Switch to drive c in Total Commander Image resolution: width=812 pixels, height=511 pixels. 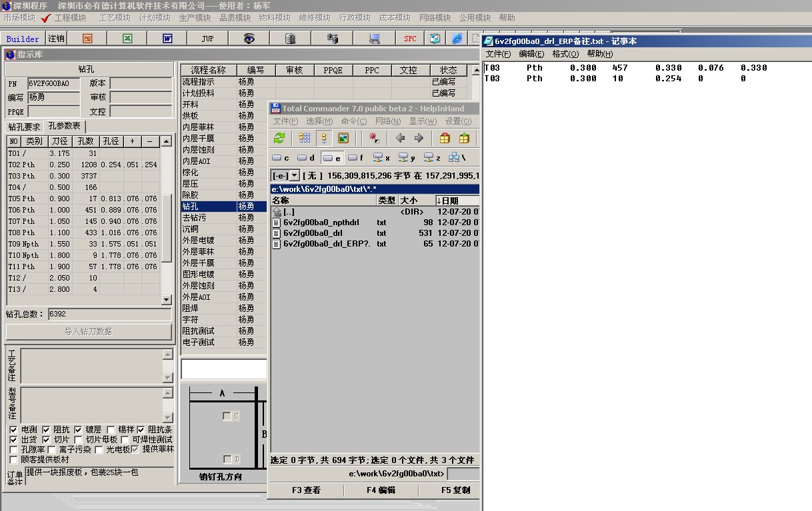(x=281, y=158)
